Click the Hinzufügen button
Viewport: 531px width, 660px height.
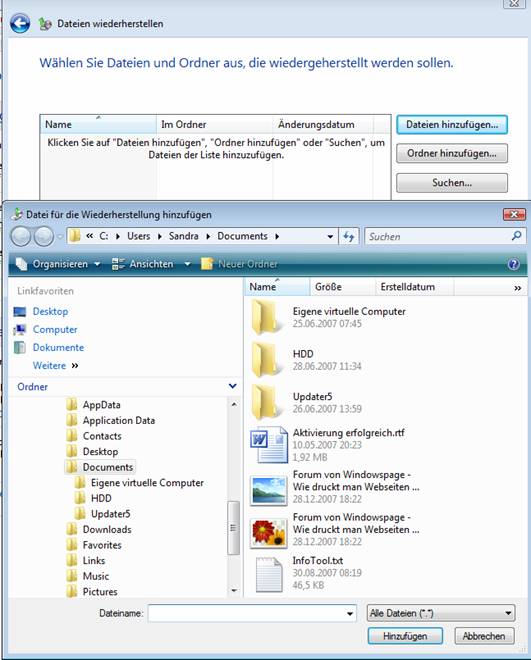[x=405, y=636]
